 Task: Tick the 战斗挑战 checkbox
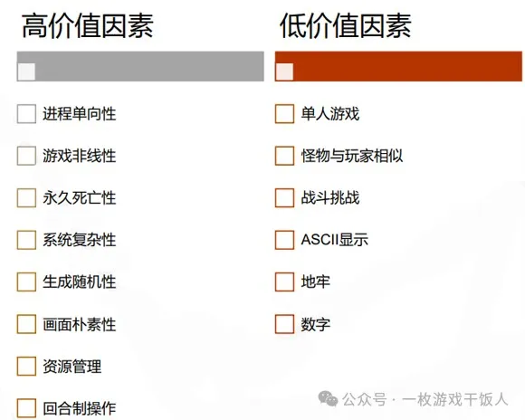284,197
